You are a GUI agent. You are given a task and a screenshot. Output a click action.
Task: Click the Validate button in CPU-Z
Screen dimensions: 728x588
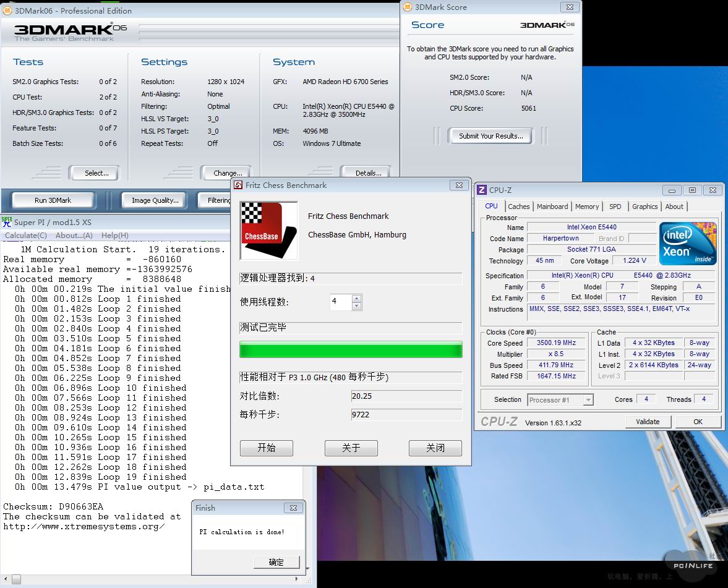pyautogui.click(x=648, y=422)
